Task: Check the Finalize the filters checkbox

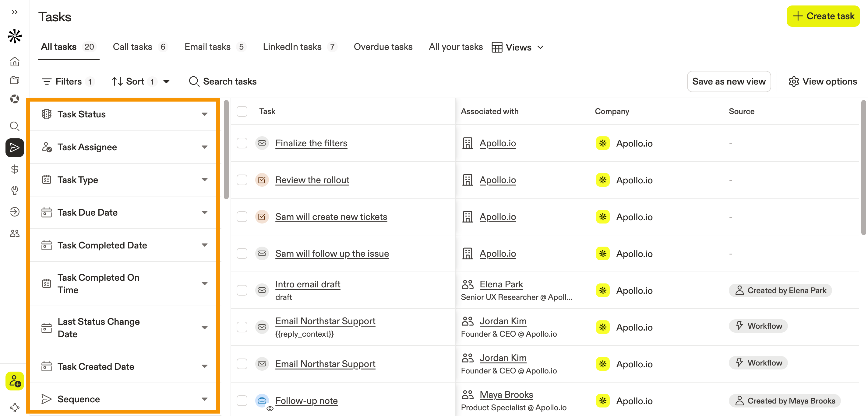Action: point(242,143)
